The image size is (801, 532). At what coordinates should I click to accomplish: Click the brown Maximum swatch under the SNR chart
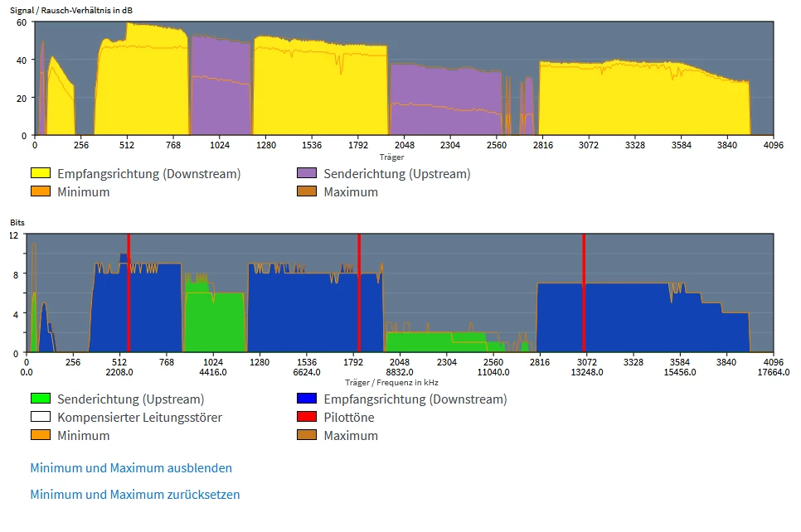pyautogui.click(x=307, y=191)
